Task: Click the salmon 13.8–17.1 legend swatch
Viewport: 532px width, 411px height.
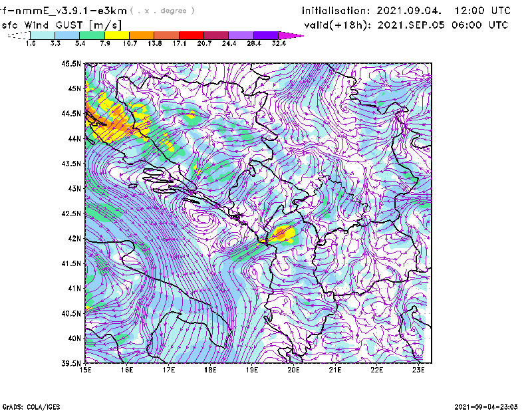Action: pyautogui.click(x=167, y=35)
